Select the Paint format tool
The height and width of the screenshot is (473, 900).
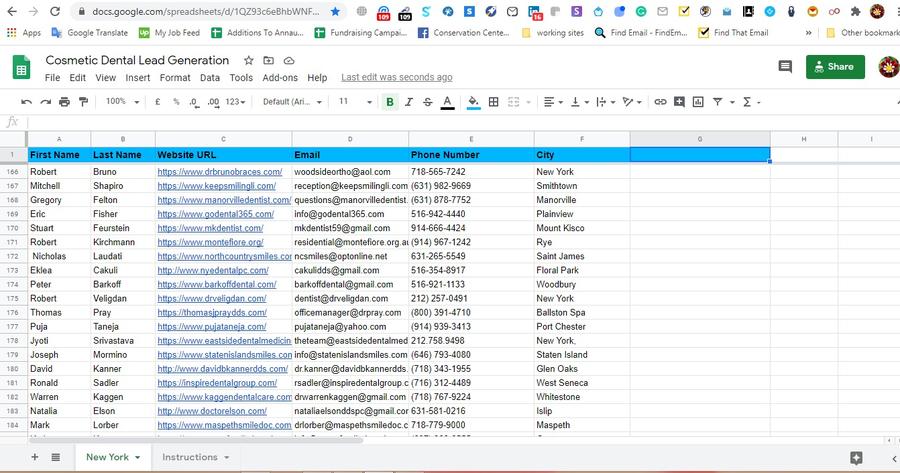pyautogui.click(x=84, y=102)
